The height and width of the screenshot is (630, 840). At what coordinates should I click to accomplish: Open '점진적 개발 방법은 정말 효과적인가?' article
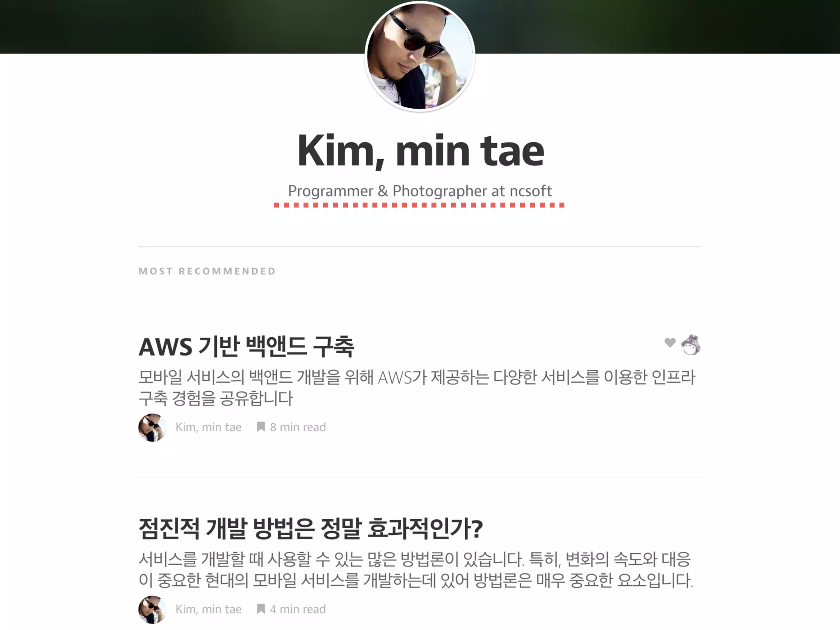pos(311,529)
